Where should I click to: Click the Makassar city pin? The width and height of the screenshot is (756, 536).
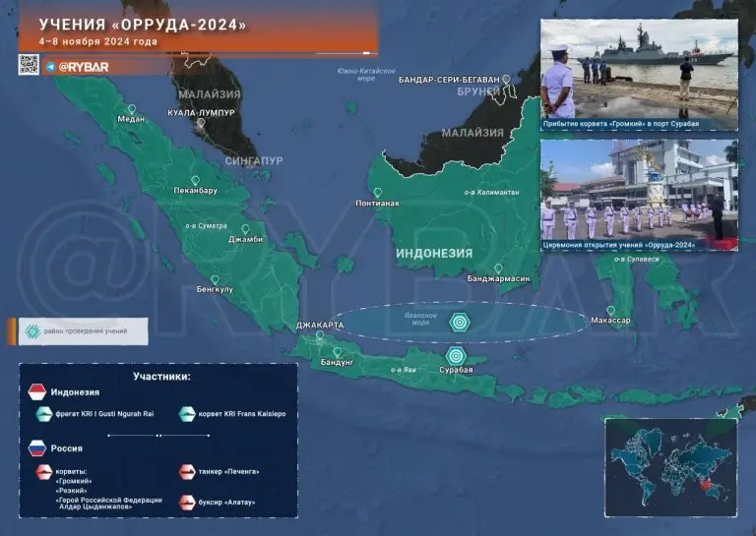[x=610, y=311]
